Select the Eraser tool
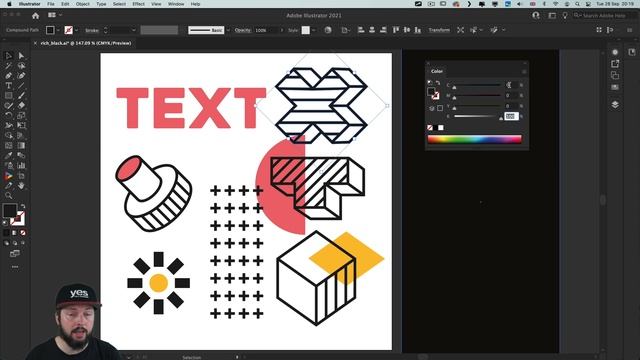The width and height of the screenshot is (640, 360). 21,105
